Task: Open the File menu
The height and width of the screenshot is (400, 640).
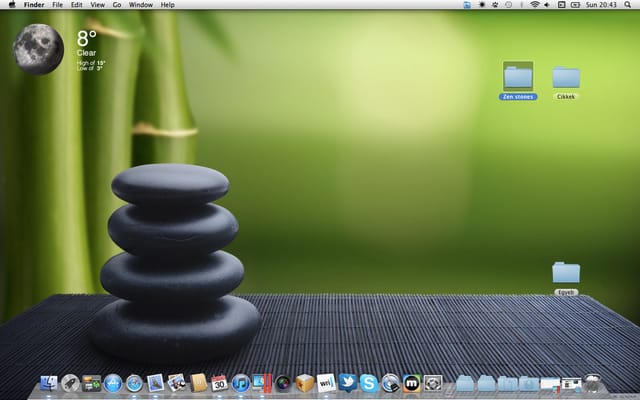Action: [x=58, y=5]
